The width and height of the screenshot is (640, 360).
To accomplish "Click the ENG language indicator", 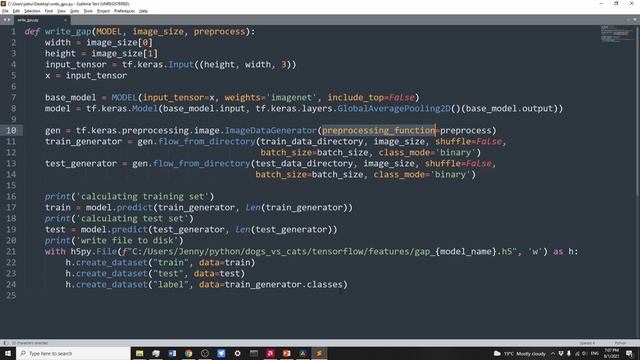I will point(595,353).
